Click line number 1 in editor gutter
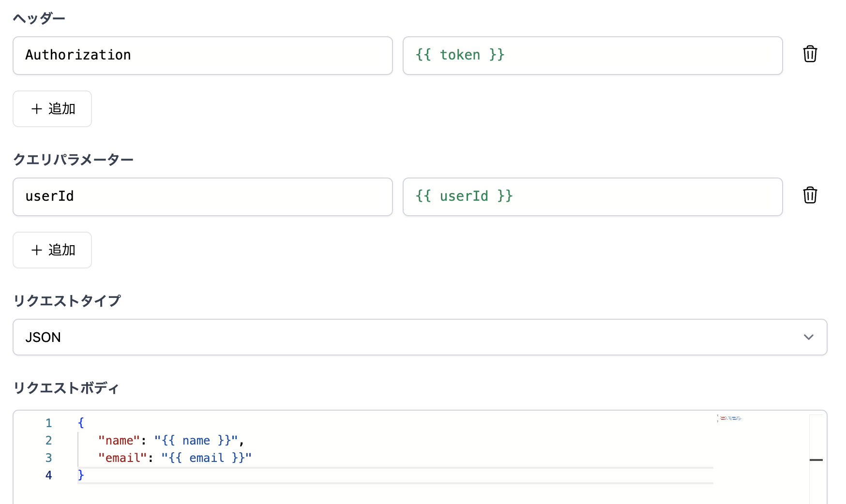Viewport: 846px width, 504px height. [x=48, y=423]
